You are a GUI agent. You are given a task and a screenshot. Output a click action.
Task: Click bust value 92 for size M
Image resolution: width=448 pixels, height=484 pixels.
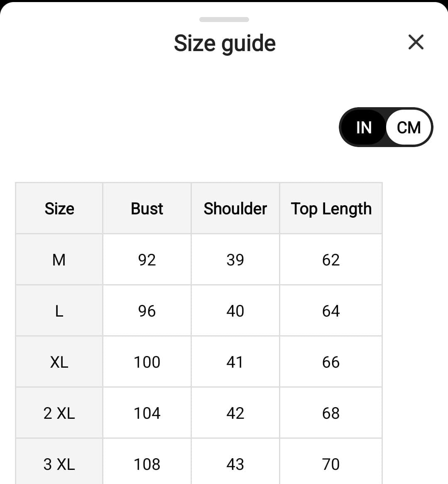[147, 260]
